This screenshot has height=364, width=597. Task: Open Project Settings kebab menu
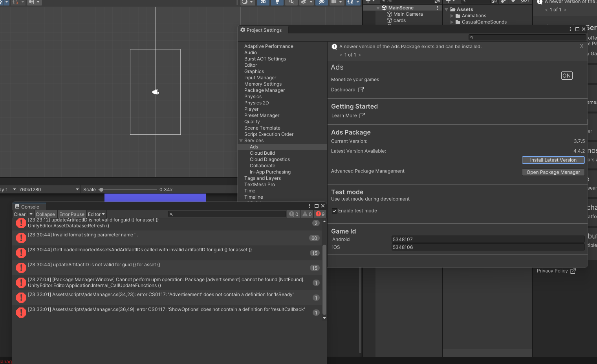pos(570,29)
